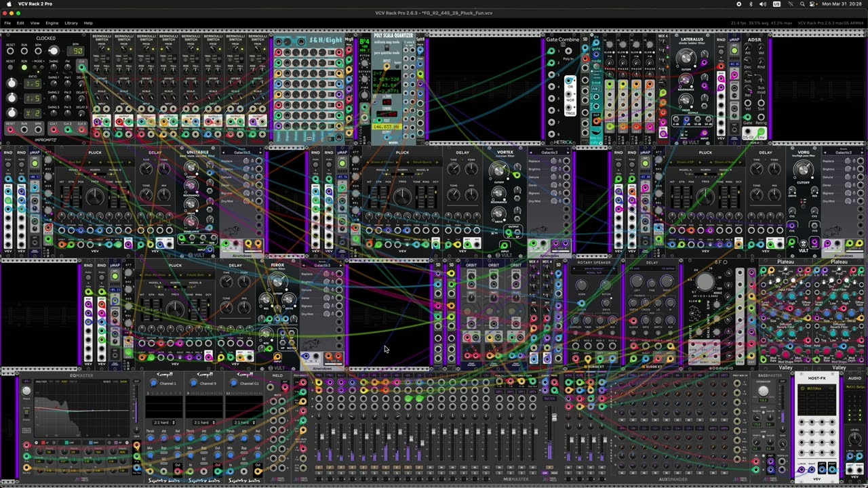The image size is (868, 488).
Task: Click the Lateralus CUTOFF knob
Action: click(687, 58)
